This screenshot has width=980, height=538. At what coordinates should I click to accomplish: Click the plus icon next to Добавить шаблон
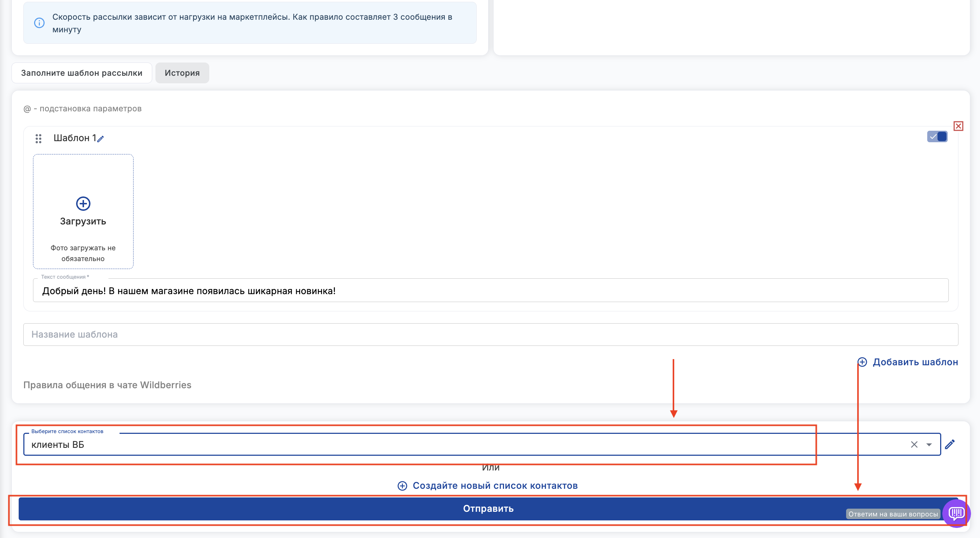pos(862,362)
